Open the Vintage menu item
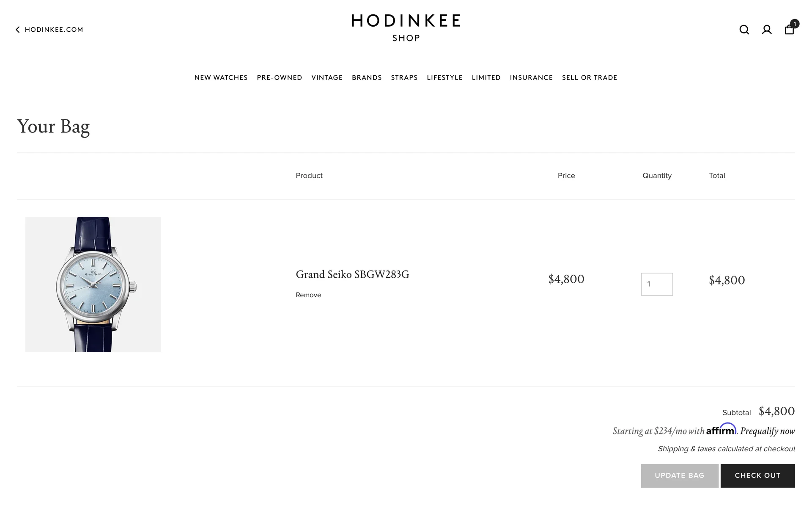The height and width of the screenshot is (508, 812). tap(327, 77)
